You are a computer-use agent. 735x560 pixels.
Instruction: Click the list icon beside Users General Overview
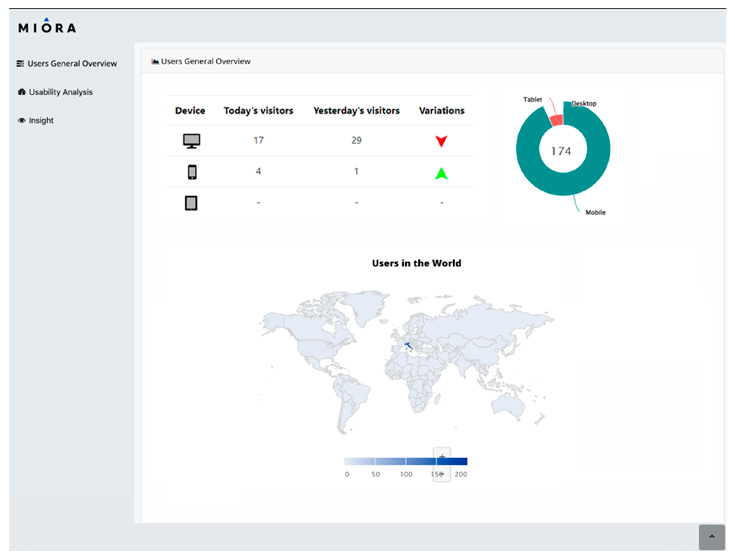click(x=20, y=64)
